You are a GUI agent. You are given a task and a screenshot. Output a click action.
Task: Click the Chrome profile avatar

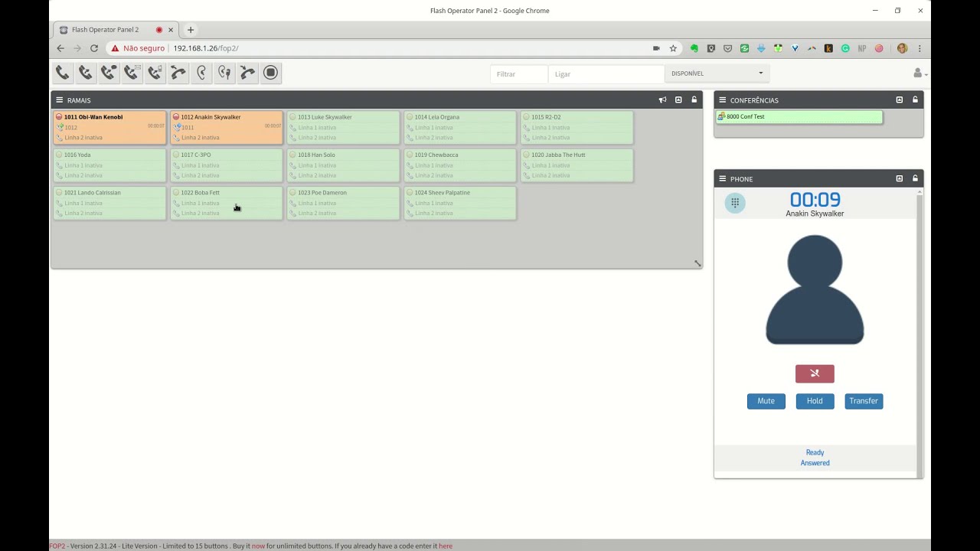point(902,48)
